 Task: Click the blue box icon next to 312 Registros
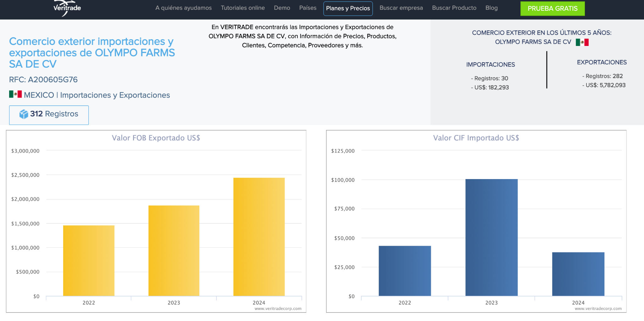[x=24, y=114]
